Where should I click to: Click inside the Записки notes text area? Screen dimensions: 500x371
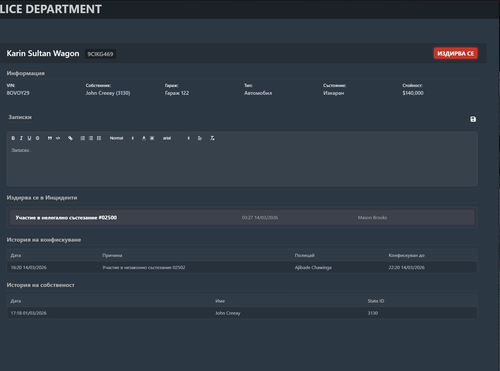242,164
